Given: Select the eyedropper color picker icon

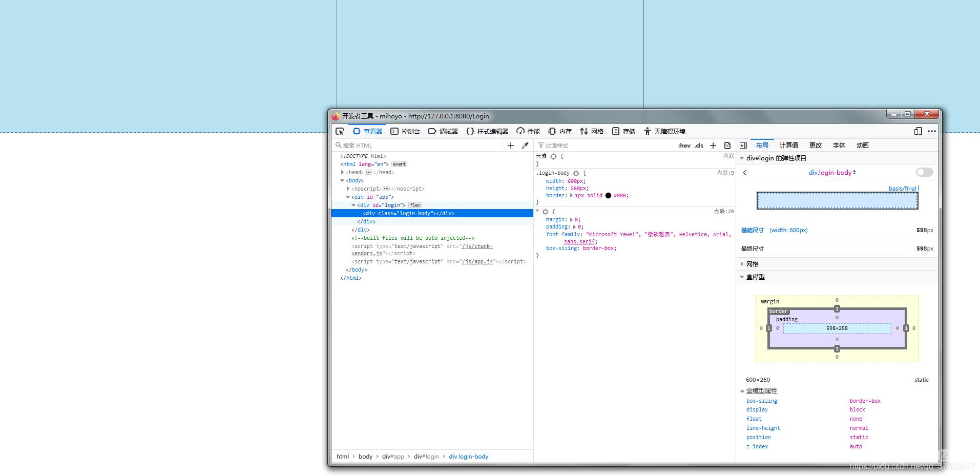Looking at the screenshot, I should pos(525,146).
